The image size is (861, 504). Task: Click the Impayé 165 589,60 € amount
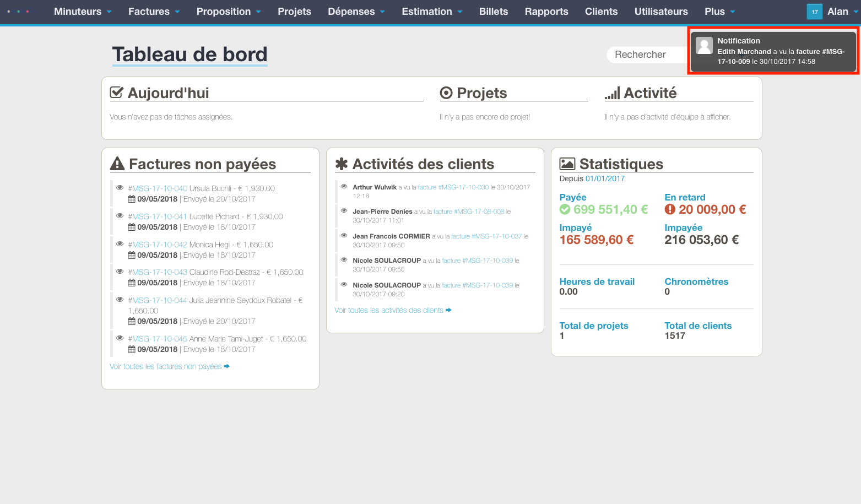[597, 240]
